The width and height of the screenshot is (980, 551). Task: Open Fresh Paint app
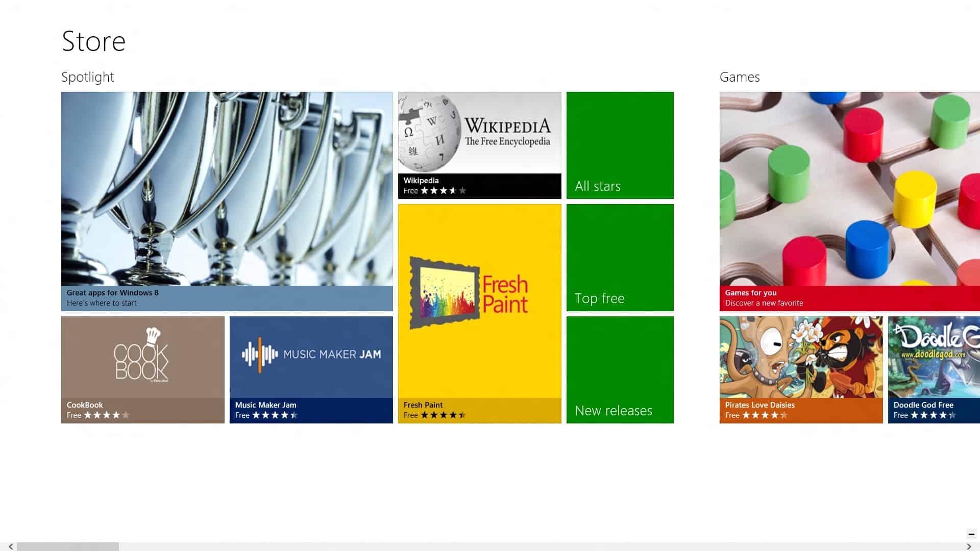pyautogui.click(x=479, y=314)
